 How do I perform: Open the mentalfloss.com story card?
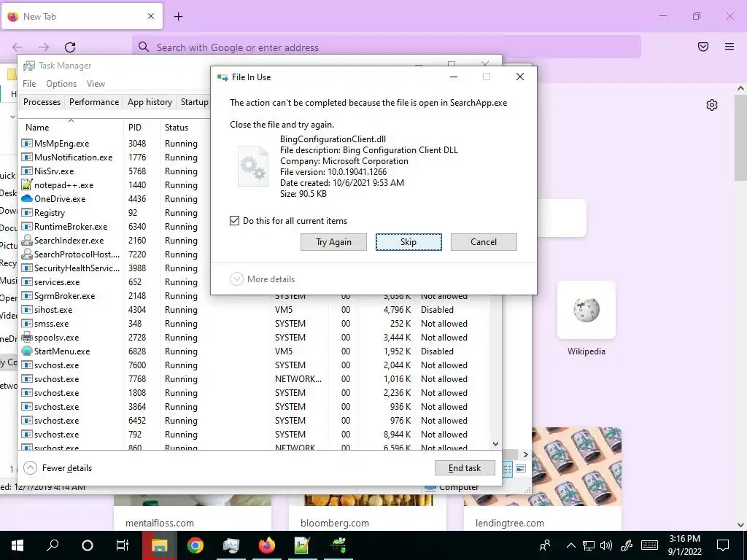(x=193, y=513)
